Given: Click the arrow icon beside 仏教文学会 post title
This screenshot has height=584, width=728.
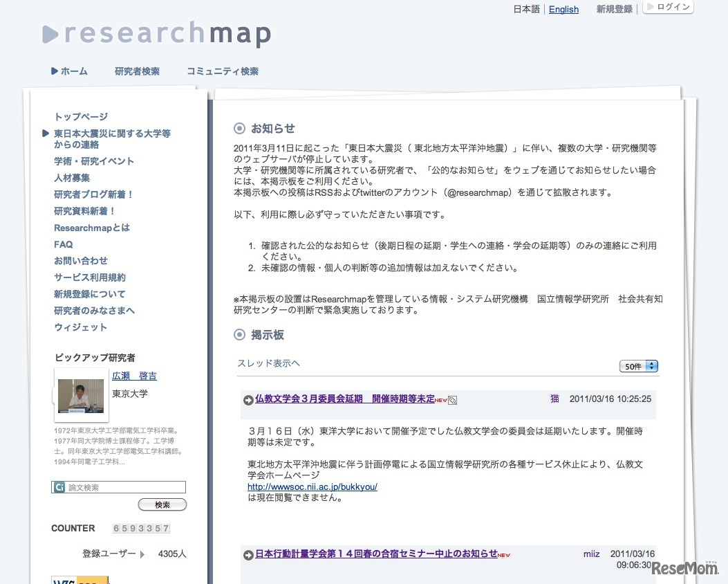Looking at the screenshot, I should click(248, 400).
